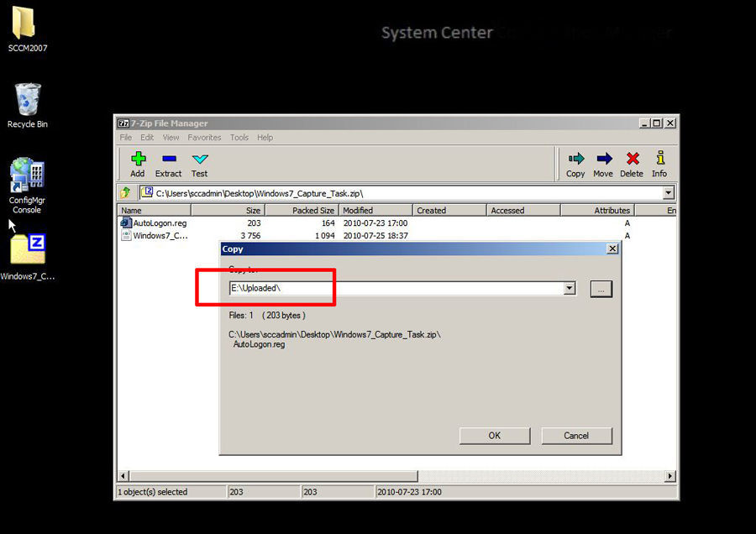Screen dimensions: 756x534
Task: Click the horizontal scrollbar thumb
Action: point(273,476)
